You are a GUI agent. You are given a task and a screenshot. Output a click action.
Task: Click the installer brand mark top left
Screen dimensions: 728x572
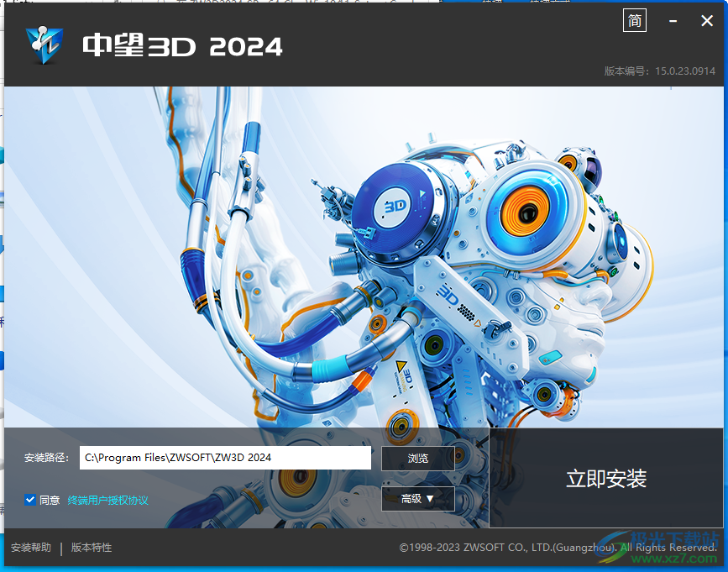tap(45, 46)
